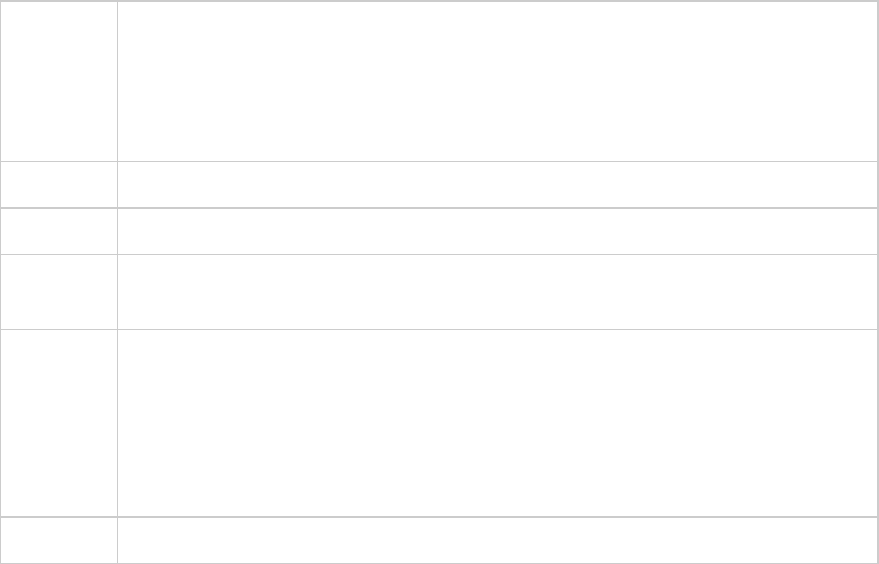Click the third row's wide right cell
The height and width of the screenshot is (564, 879).
(x=495, y=231)
